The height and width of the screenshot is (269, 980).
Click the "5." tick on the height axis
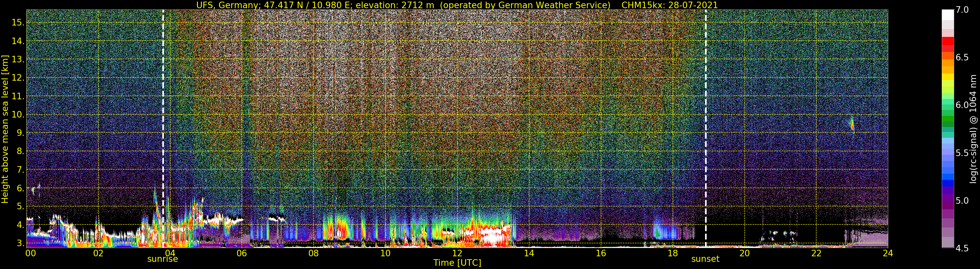pos(20,207)
